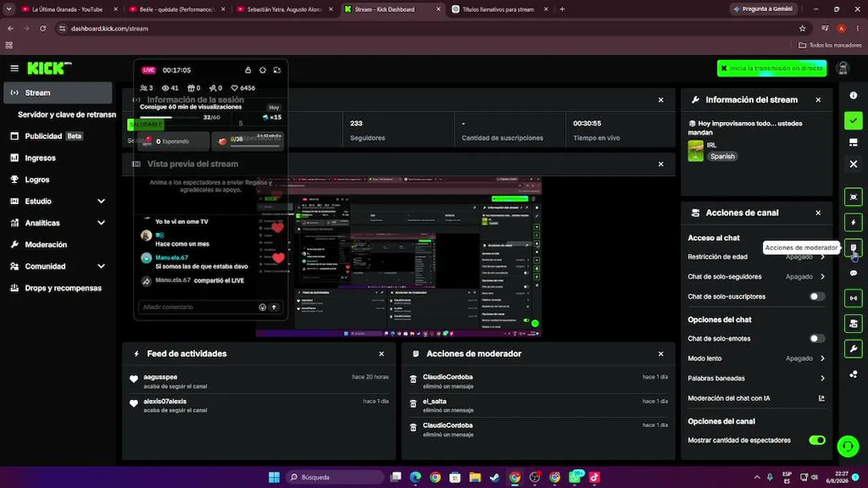Switch to La Última Granada YouTube tab
Viewport: 868px width, 488px height.
click(x=68, y=9)
